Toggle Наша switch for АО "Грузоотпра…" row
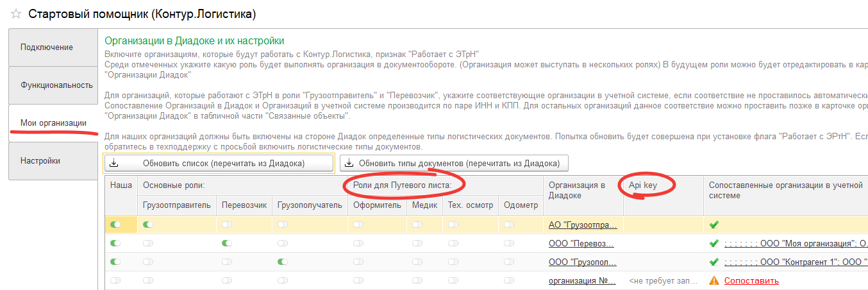This screenshot has width=868, height=290. click(115, 225)
